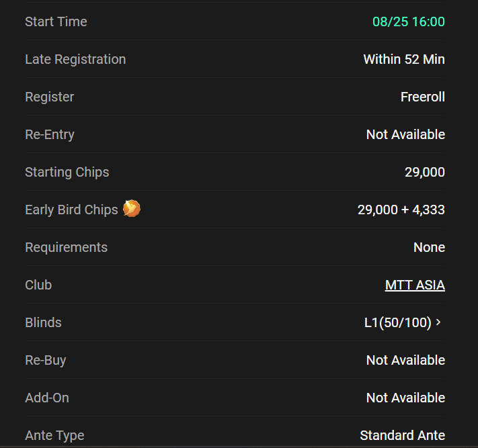The width and height of the screenshot is (478, 448).
Task: Click the 08/25 16:00 start time
Action: click(x=409, y=21)
